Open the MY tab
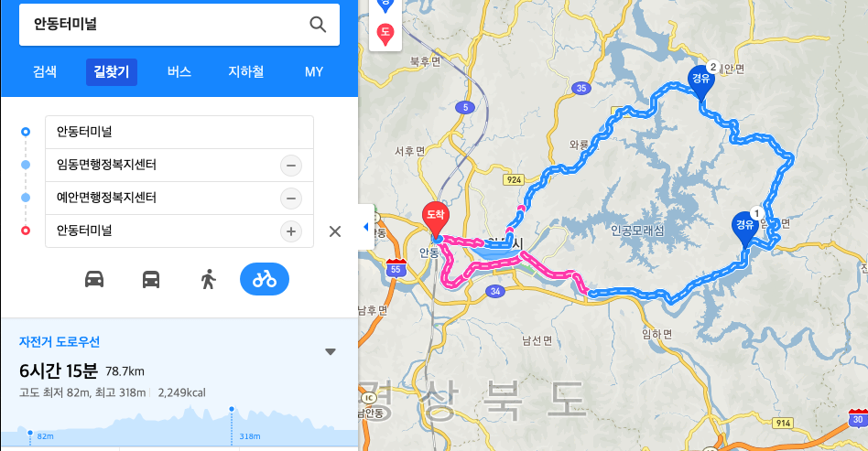The height and width of the screenshot is (451, 868). tap(314, 72)
